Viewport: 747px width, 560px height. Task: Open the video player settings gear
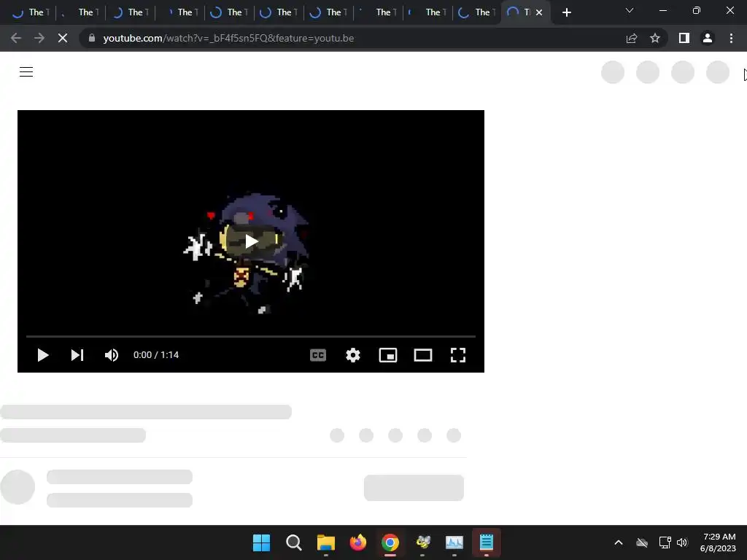tap(353, 355)
